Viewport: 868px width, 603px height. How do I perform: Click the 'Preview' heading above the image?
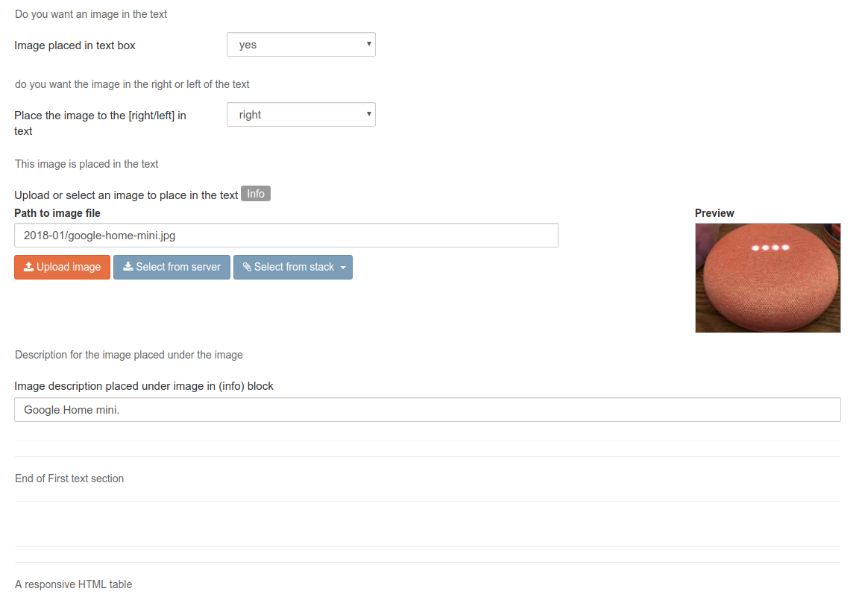tap(714, 213)
